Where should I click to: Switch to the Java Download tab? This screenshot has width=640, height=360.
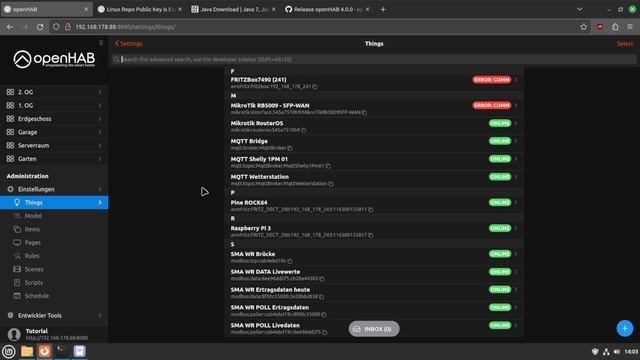tap(233, 9)
